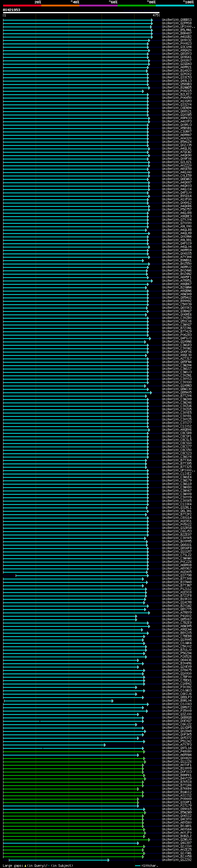Select the UniRef100_C1IXE2 label
Screen dimensions: 197x868
click(177, 474)
